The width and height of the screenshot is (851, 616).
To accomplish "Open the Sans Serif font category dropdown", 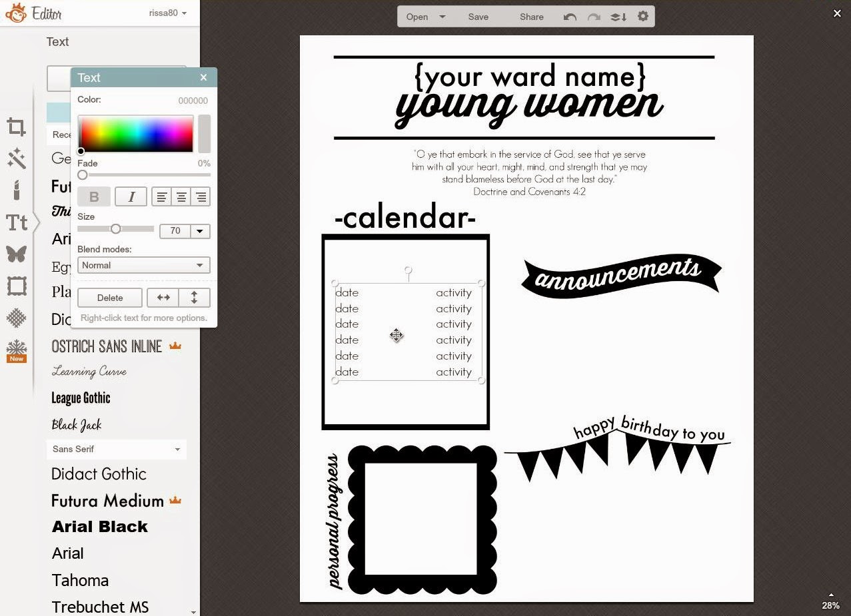I will 117,449.
